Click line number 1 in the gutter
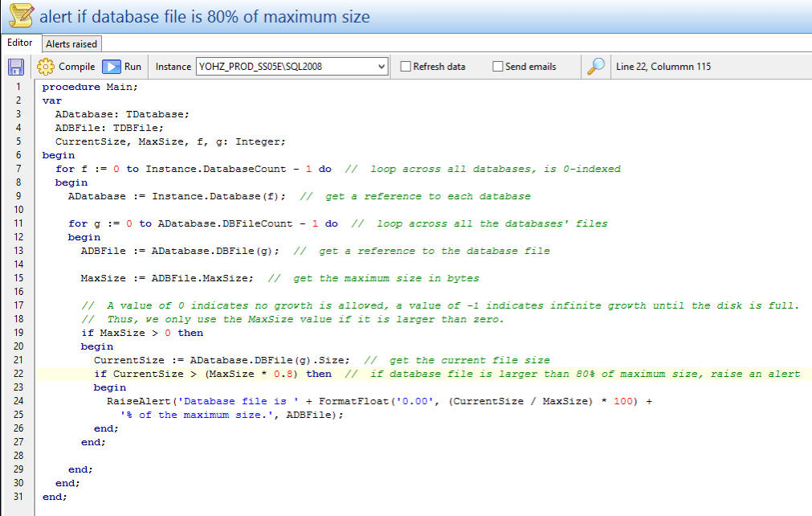The image size is (812, 516). pos(18,87)
